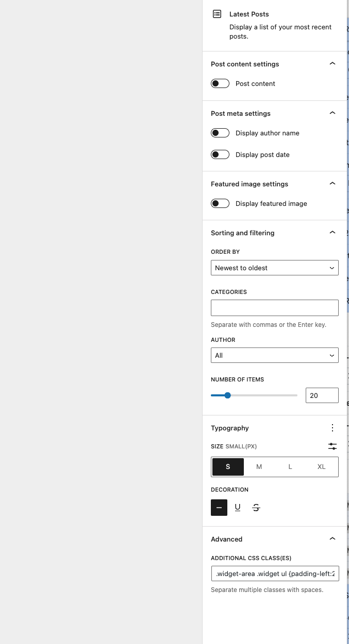
Task: Collapse the Advanced panel
Action: 333,539
